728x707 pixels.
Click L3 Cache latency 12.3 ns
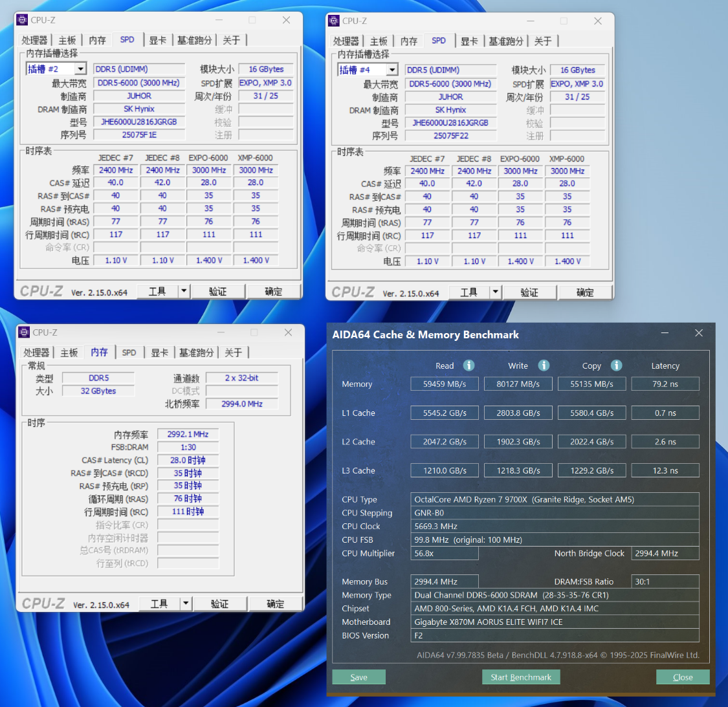(665, 470)
